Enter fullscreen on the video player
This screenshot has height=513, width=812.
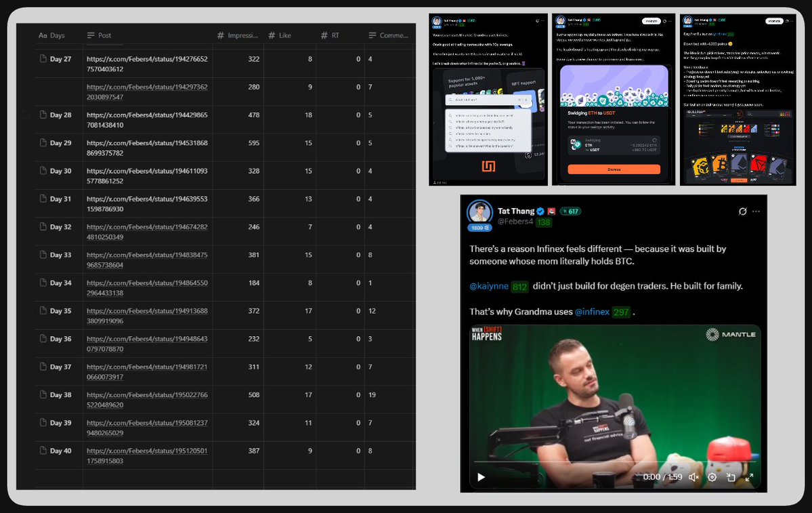pyautogui.click(x=749, y=477)
